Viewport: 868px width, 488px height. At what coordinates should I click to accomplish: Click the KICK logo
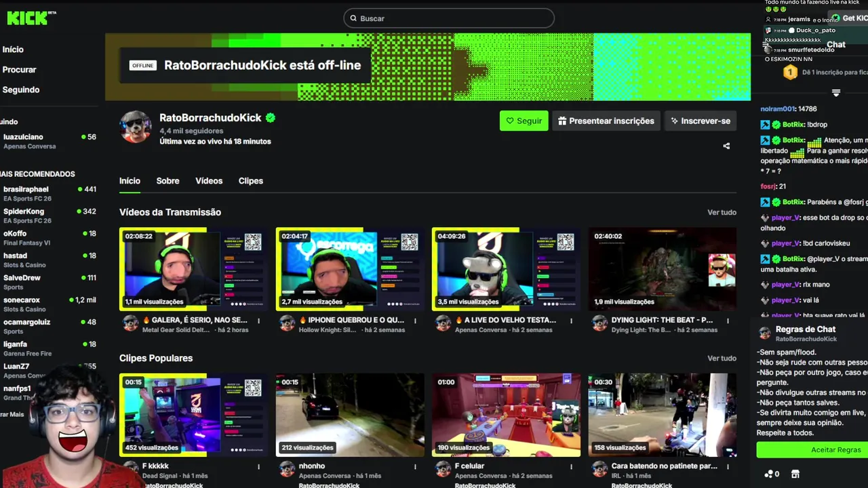(28, 18)
